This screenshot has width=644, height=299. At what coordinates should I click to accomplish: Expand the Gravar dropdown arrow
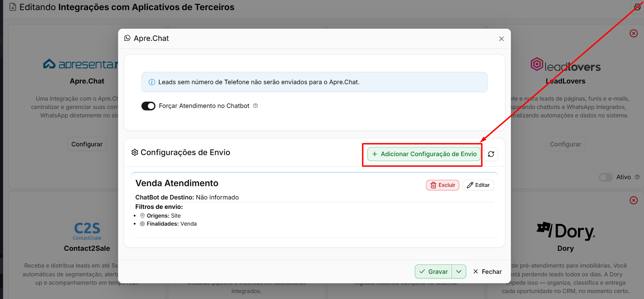click(459, 271)
